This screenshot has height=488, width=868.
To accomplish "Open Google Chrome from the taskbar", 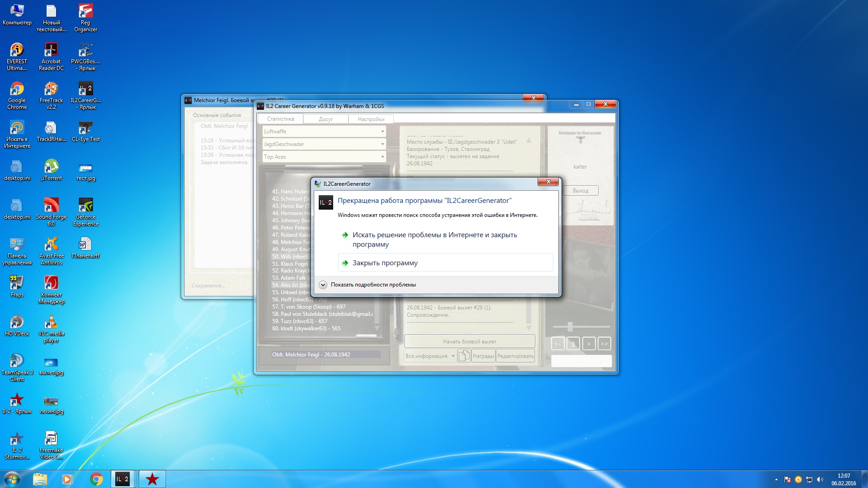I will 96,479.
